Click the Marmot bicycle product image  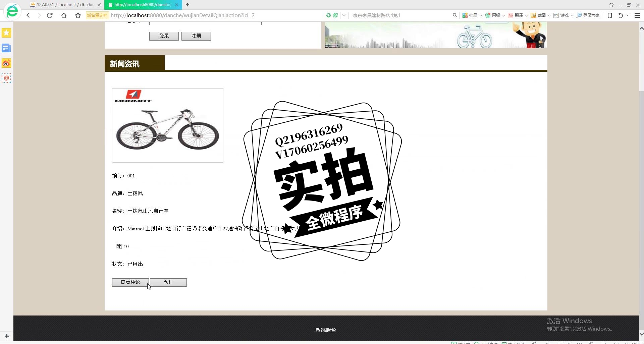point(168,125)
